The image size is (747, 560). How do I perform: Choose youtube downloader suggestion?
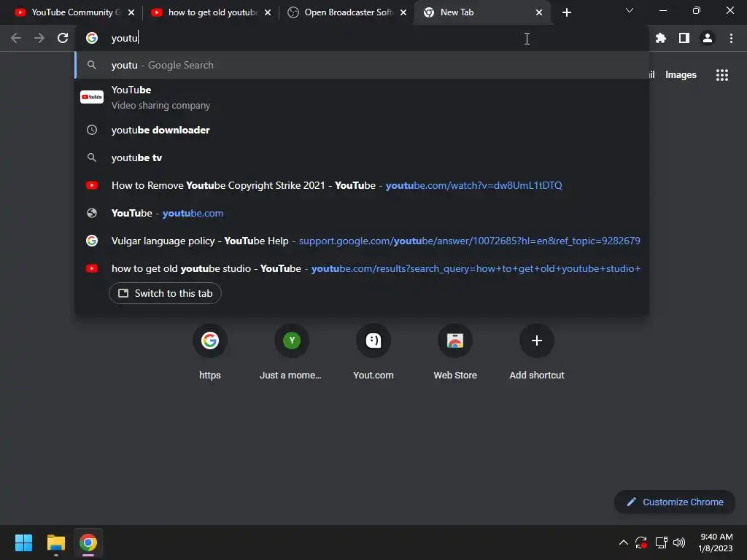[x=362, y=130]
